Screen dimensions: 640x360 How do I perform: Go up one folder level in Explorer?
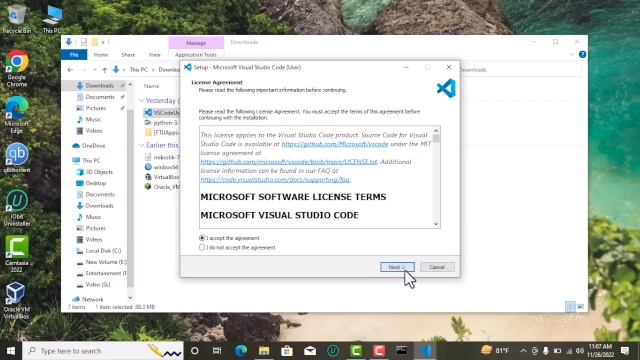pyautogui.click(x=104, y=70)
